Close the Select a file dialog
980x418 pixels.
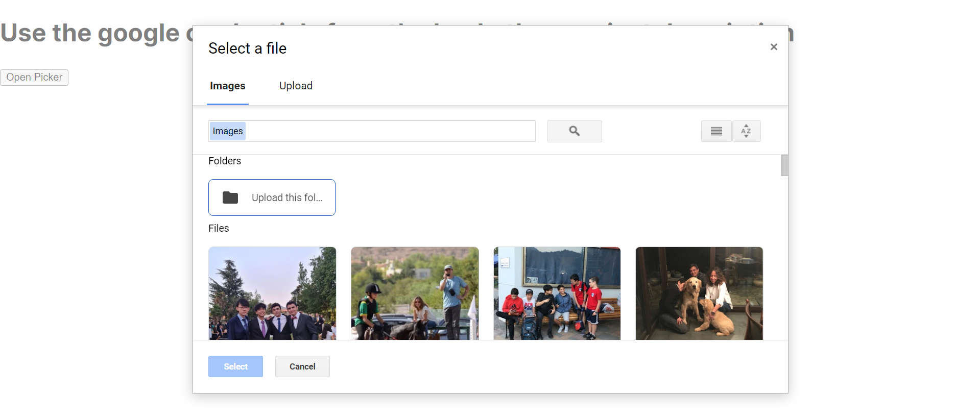click(774, 47)
